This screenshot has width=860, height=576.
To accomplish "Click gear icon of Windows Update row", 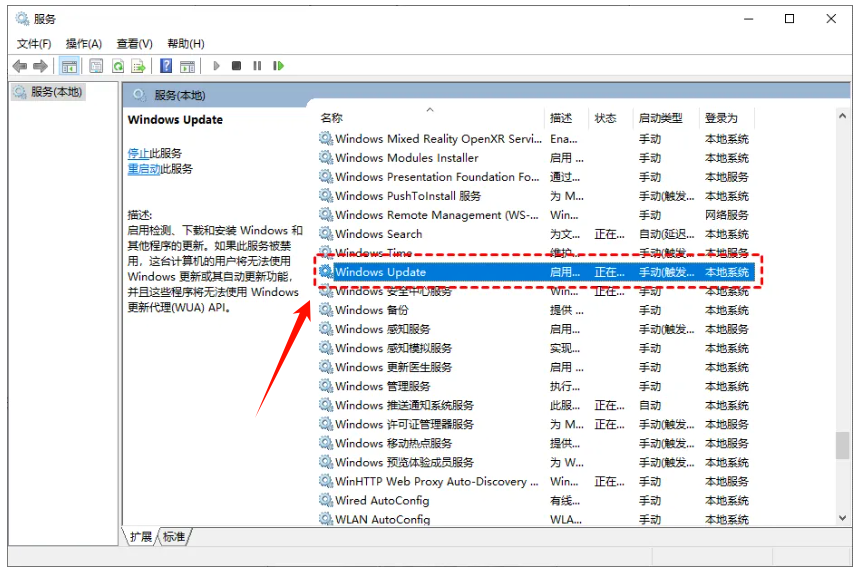I will (326, 272).
